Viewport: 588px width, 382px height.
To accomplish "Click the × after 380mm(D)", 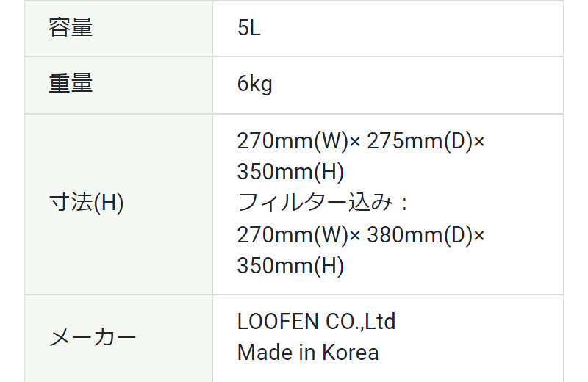I will click(479, 236).
